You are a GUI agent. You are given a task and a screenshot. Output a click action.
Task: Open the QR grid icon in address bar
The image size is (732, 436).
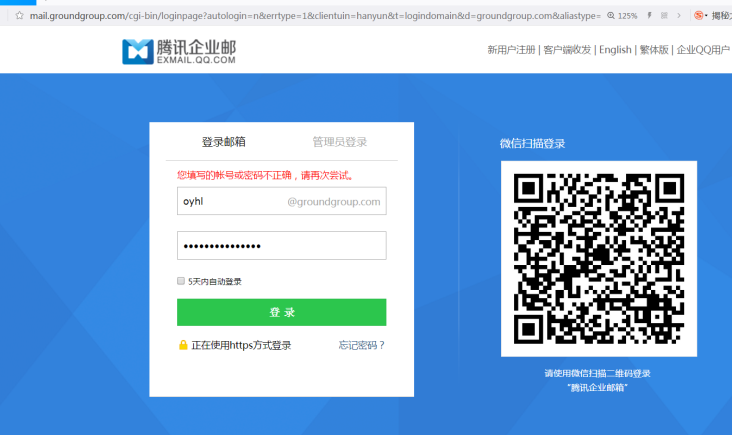tap(664, 15)
